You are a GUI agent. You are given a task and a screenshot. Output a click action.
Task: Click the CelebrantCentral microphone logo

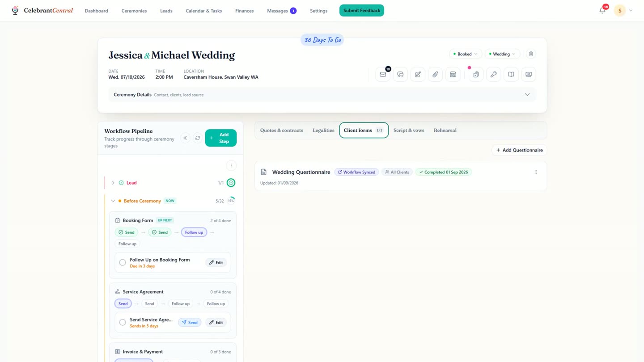point(15,10)
